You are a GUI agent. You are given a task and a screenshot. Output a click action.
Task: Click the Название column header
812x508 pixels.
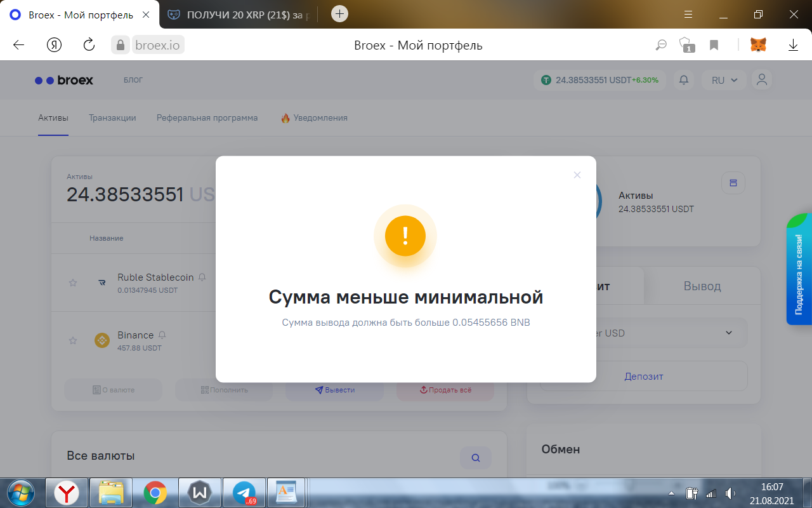pos(107,238)
